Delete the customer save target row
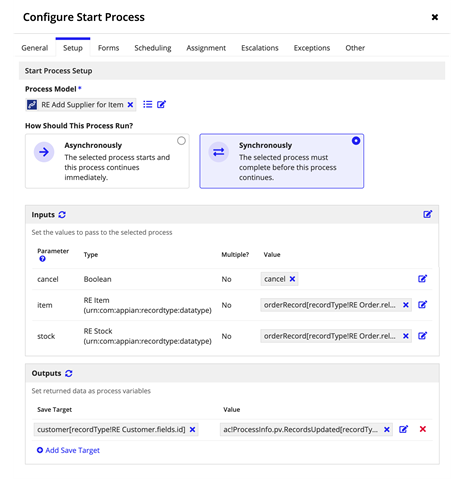The height and width of the screenshot is (480, 451). coord(423,429)
